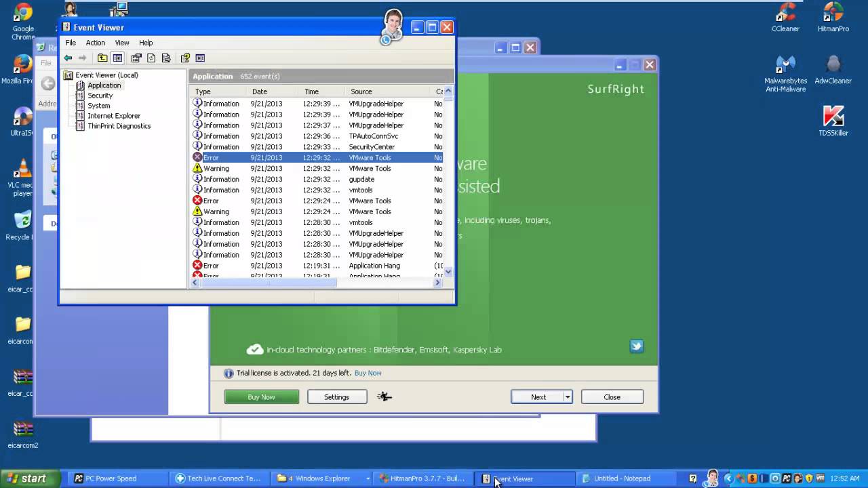Select the fully visible Application Hang error row
The image size is (868, 488).
click(x=317, y=266)
